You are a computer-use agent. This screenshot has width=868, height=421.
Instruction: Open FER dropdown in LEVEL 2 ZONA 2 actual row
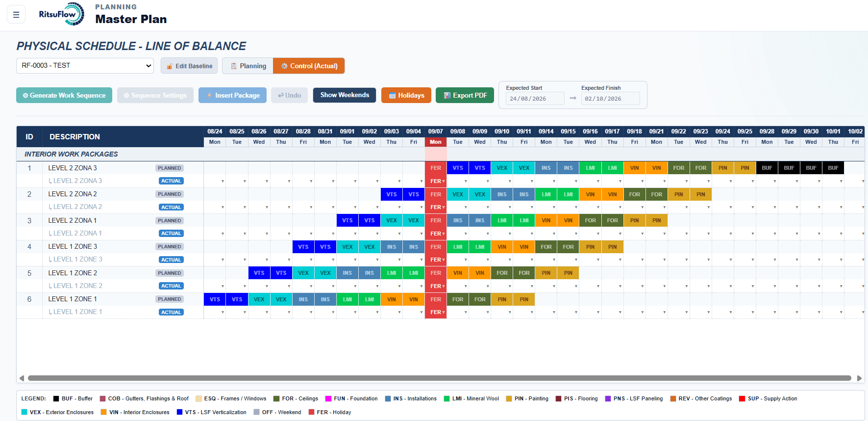point(436,207)
